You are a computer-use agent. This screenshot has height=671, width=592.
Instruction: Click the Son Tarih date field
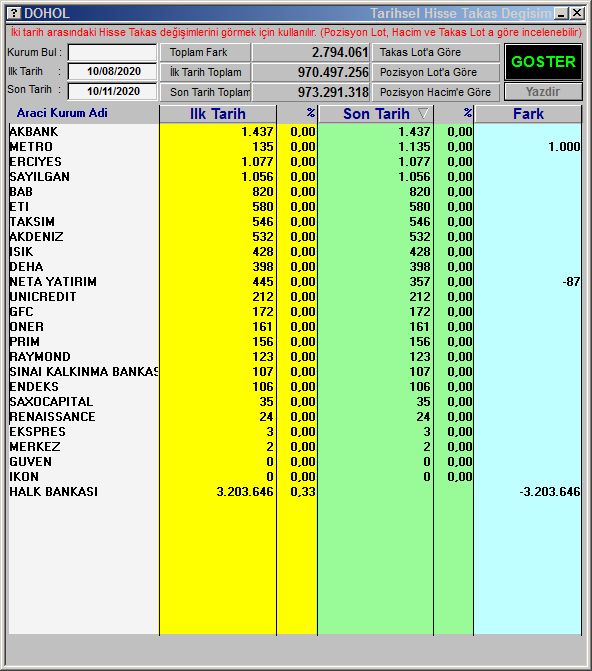pyautogui.click(x=113, y=91)
